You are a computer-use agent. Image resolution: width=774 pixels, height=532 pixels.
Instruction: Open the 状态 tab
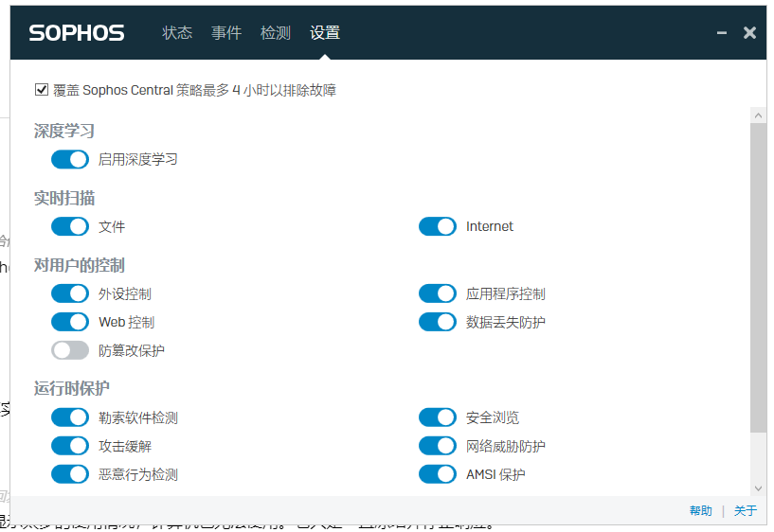177,33
